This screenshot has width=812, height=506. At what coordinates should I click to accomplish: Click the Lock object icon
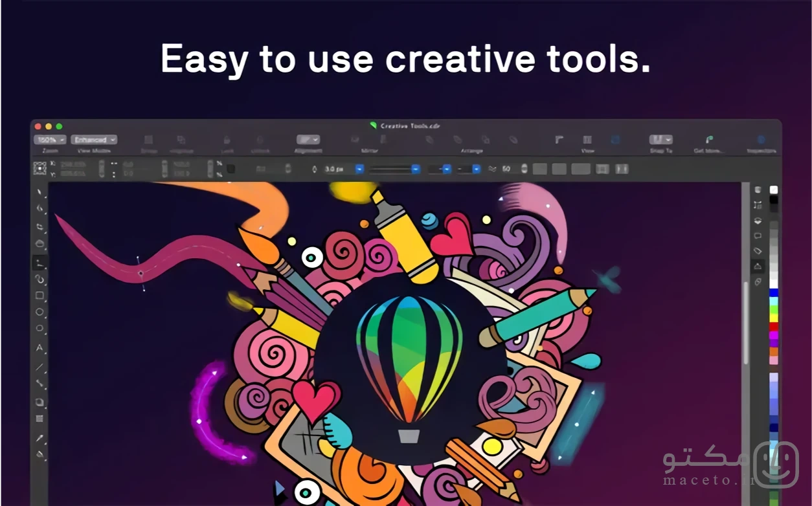(x=227, y=140)
